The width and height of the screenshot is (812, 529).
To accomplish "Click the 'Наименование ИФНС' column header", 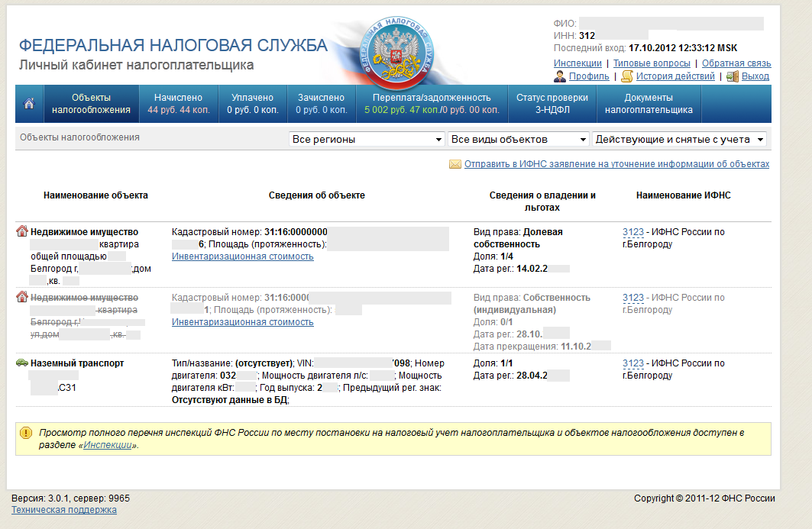I will (x=684, y=195).
